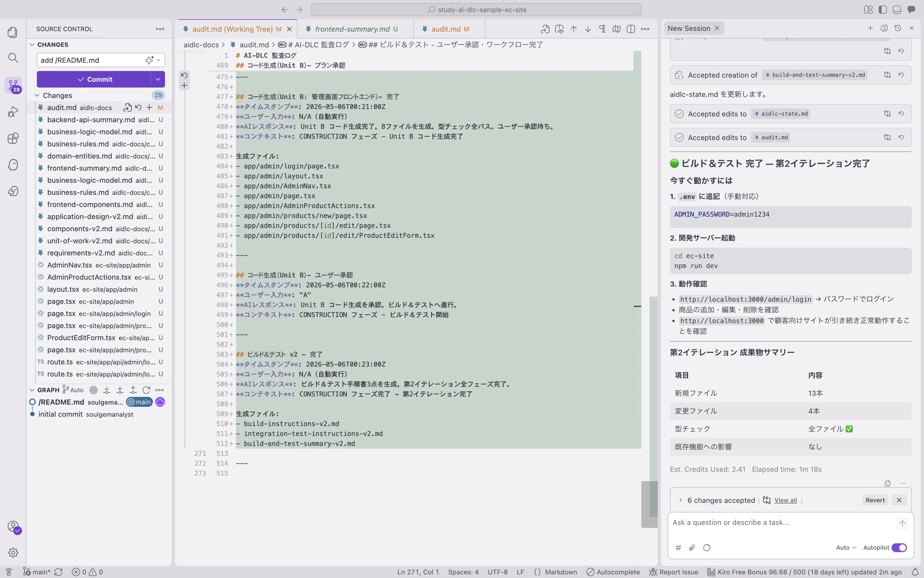Toggle the chat panel icon in title bar

coord(911,10)
